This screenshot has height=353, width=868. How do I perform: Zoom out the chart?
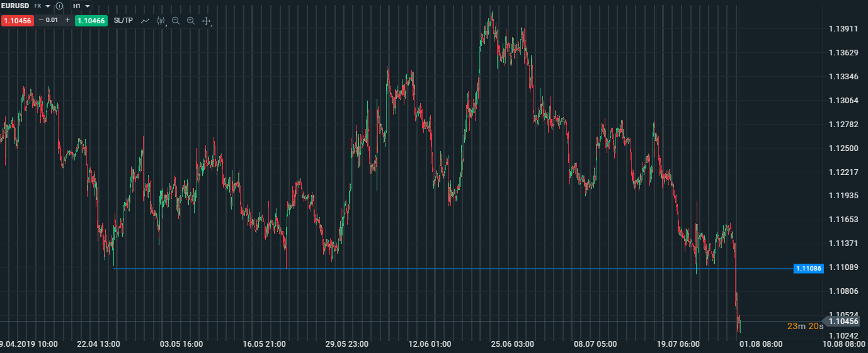176,21
